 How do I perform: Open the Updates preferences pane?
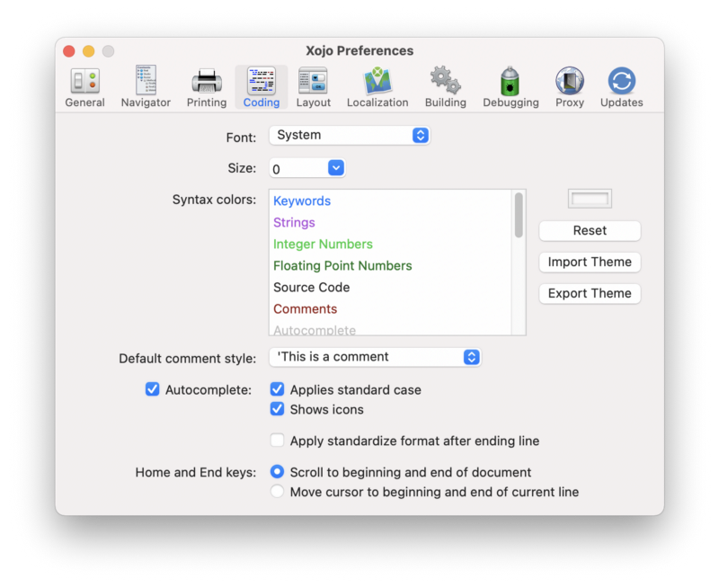point(621,87)
